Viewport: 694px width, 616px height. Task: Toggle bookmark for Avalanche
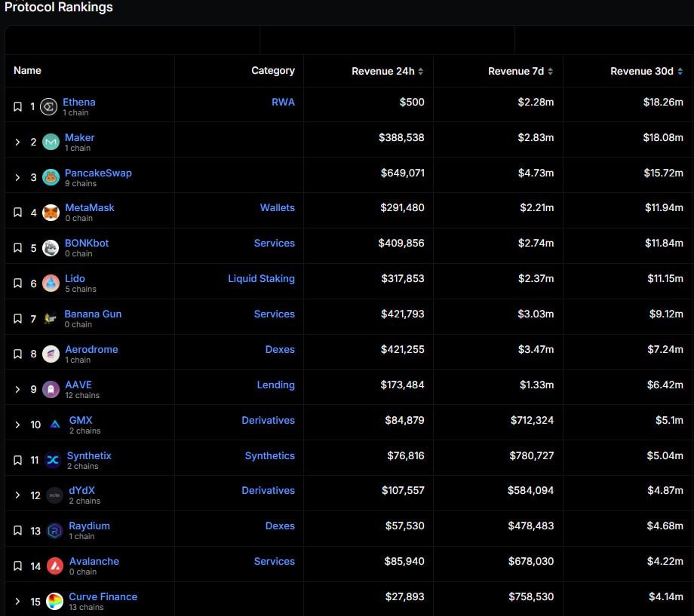click(x=17, y=566)
